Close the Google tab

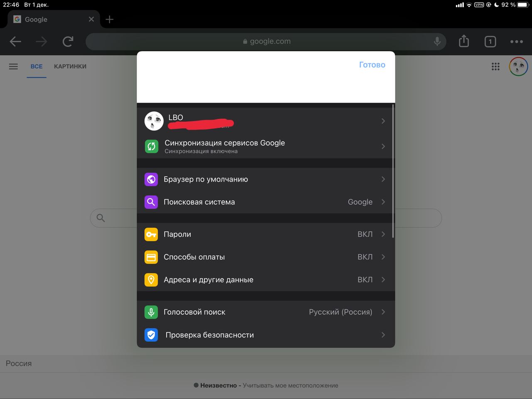91,19
